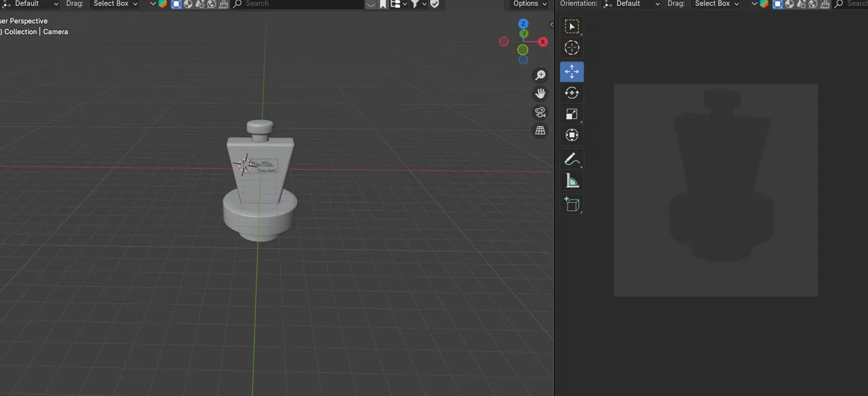Click the colorful hexagon icon in left header
Viewport: 868px width, 396px height.
[x=163, y=3]
